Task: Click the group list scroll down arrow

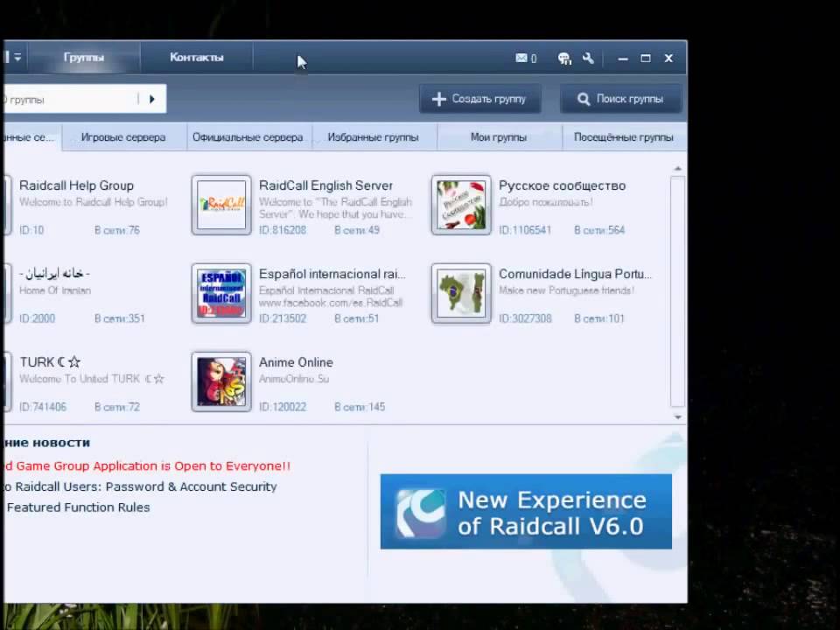Action: point(677,416)
